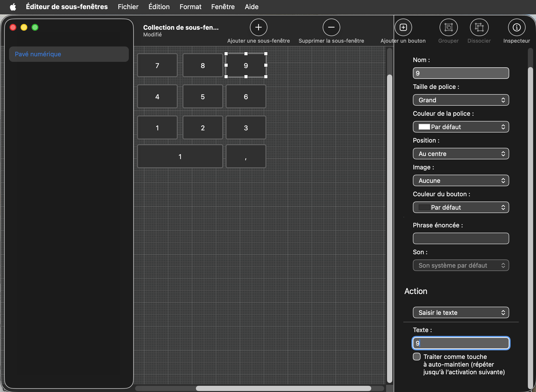536x392 pixels.
Task: Open the Image Aucune dropdown
Action: coord(461,180)
